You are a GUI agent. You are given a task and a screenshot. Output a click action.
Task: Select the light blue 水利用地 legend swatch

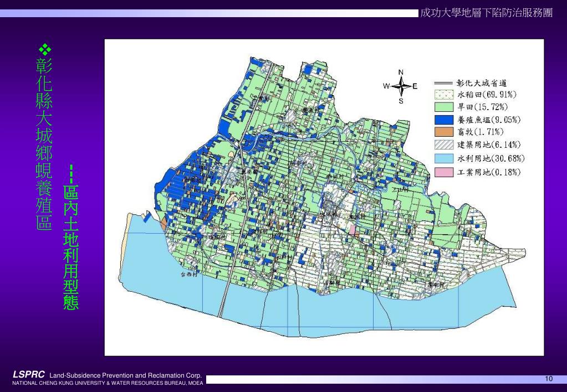443,158
